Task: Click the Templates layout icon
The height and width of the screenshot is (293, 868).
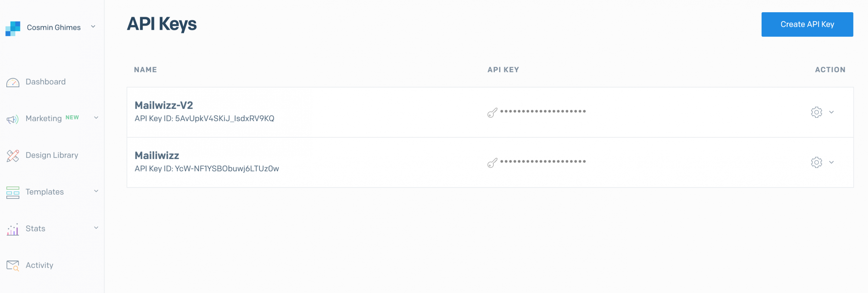Action: pyautogui.click(x=13, y=192)
